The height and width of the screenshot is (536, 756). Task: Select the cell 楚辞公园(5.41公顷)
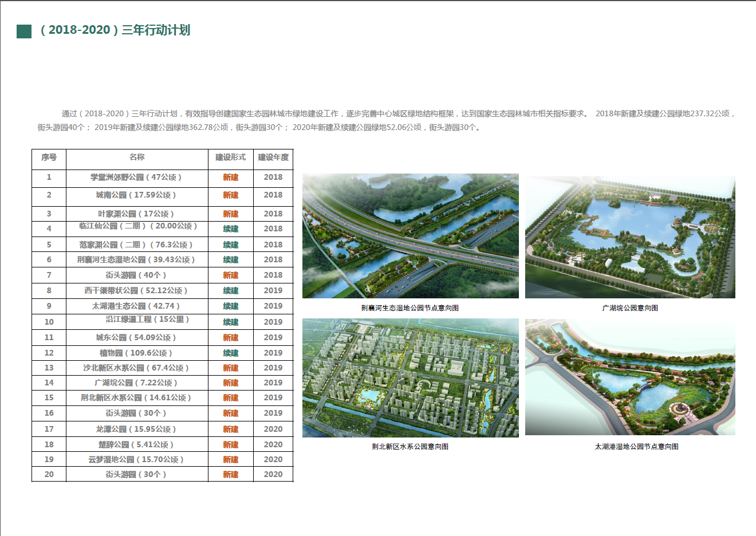tap(136, 445)
